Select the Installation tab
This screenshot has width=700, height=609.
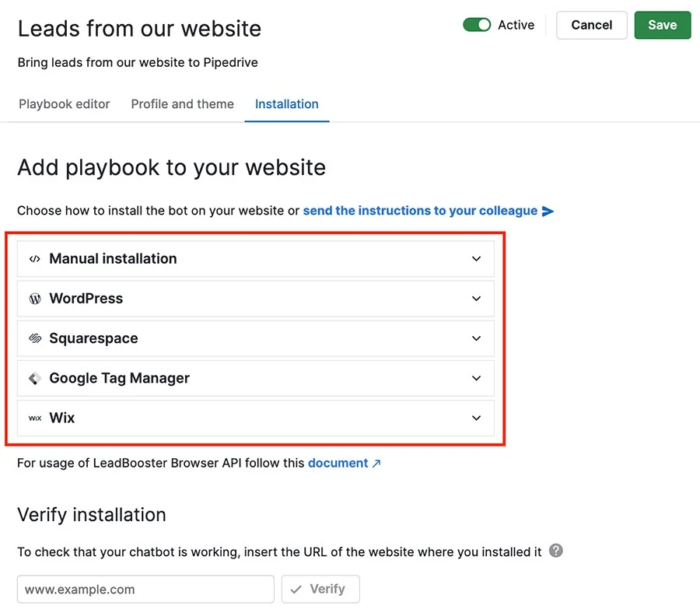[x=286, y=104]
